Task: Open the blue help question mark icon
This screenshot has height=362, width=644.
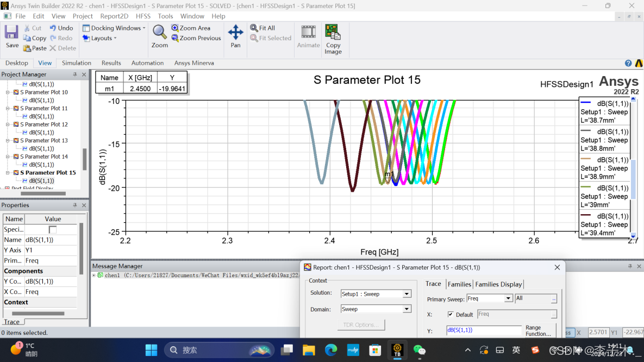Action: coord(628,63)
